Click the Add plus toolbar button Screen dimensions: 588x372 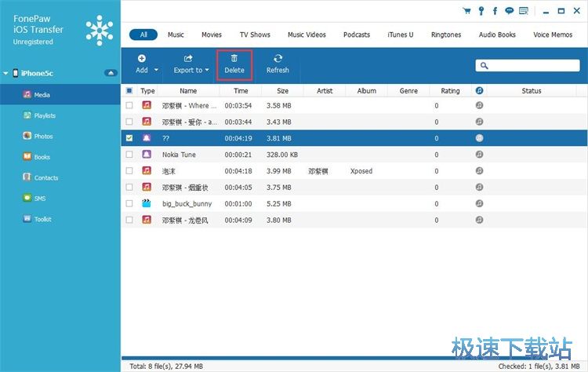(142, 64)
